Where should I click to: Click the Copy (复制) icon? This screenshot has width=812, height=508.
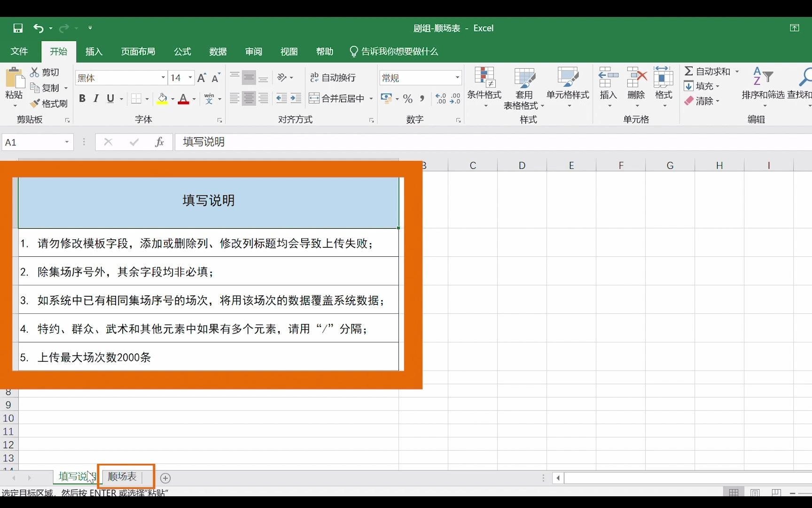[x=34, y=87]
